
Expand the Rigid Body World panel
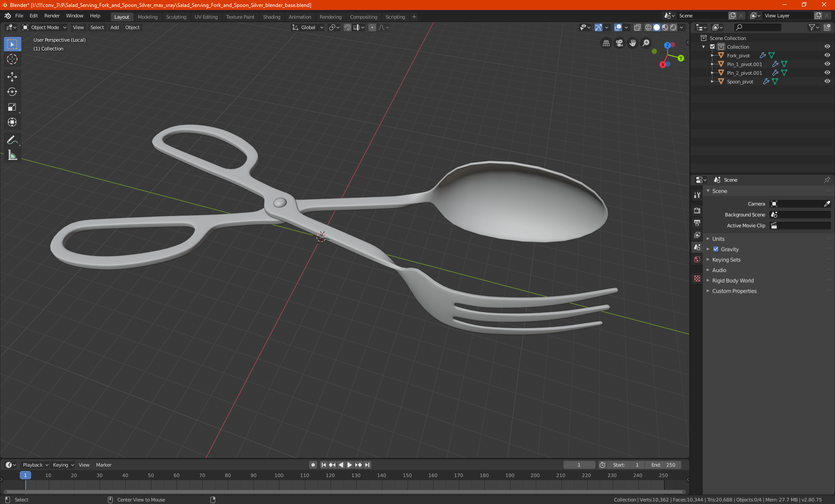click(x=733, y=280)
